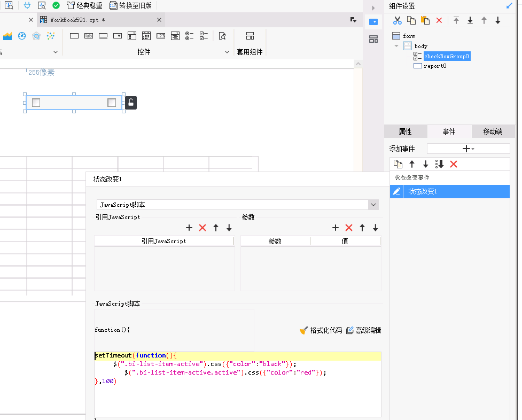
Task: Open the template list arrow at tab bar end
Action: [x=354, y=20]
